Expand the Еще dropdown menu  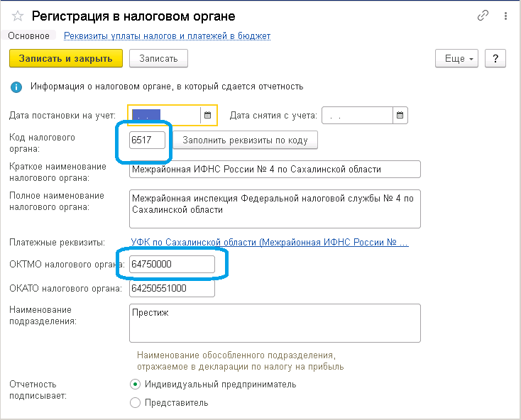click(x=456, y=58)
